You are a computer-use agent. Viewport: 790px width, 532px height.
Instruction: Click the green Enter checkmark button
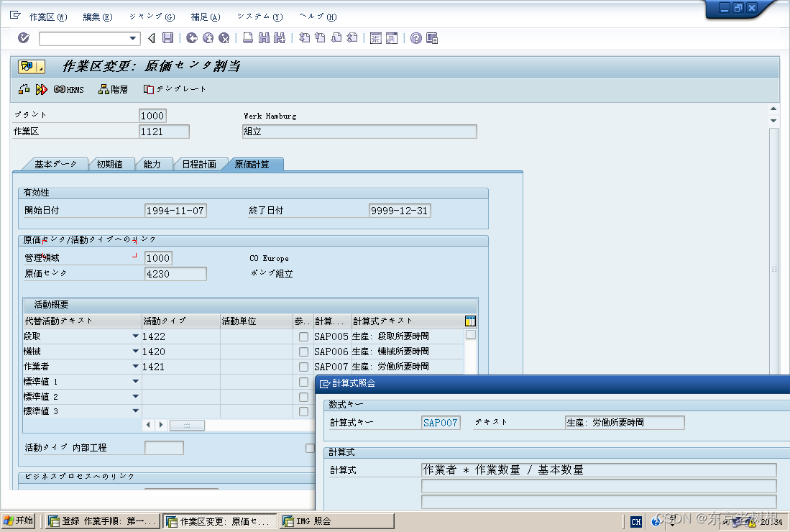click(23, 38)
